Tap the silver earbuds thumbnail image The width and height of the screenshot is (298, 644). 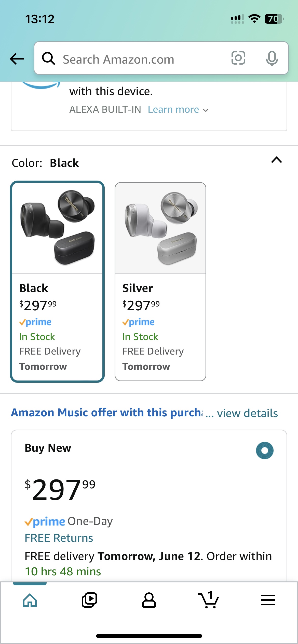pyautogui.click(x=160, y=228)
